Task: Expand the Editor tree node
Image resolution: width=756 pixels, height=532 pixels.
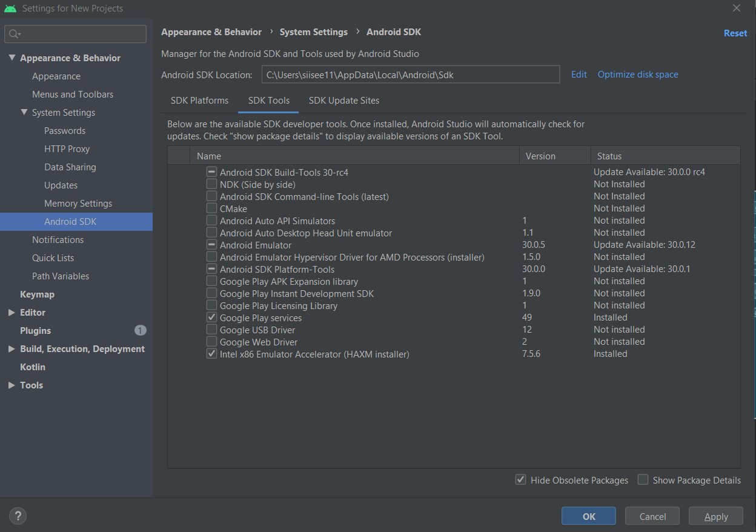Action: (12, 312)
